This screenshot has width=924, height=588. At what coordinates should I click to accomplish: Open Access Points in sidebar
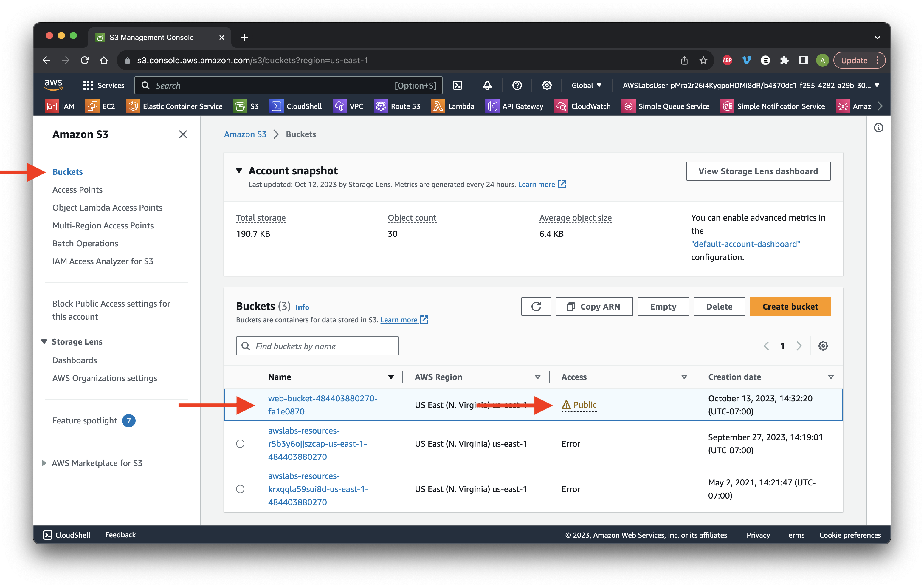77,190
